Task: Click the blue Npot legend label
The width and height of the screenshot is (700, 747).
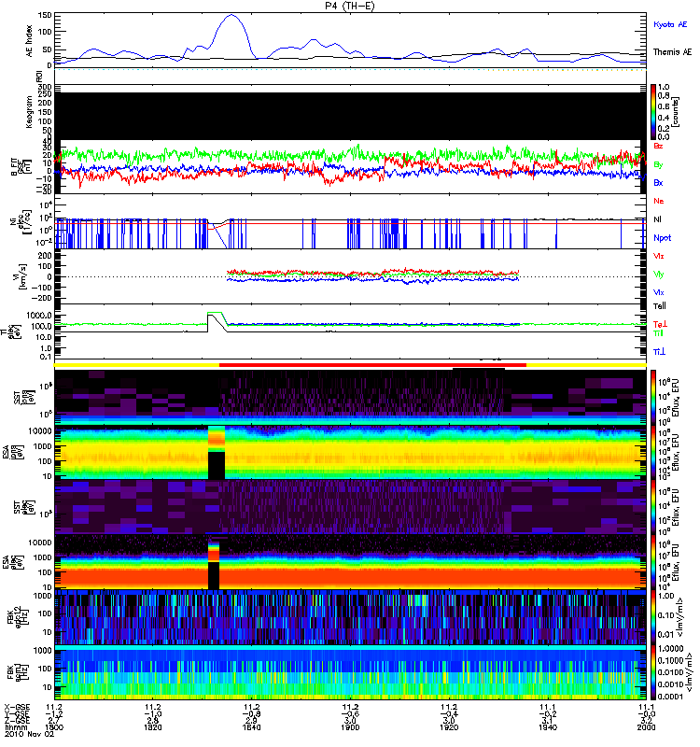Action: [x=663, y=238]
